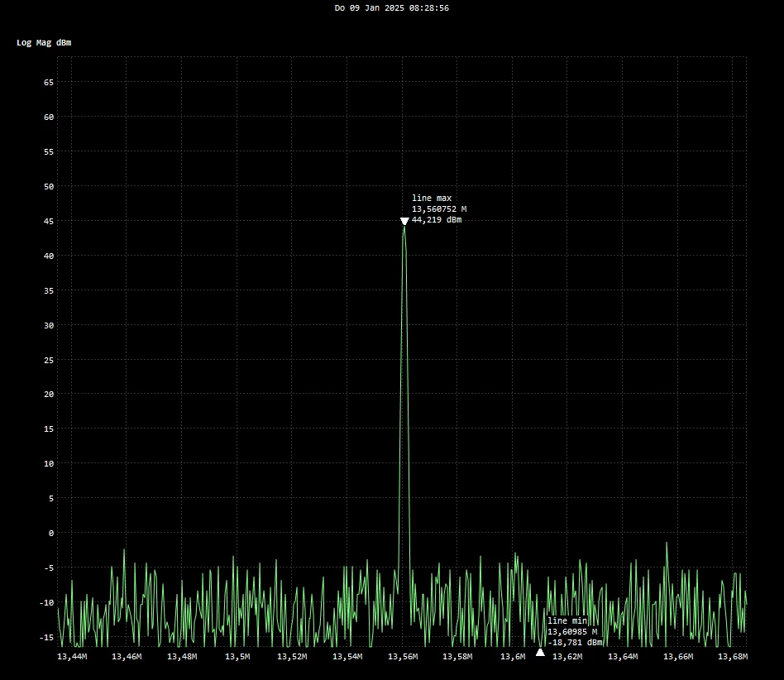
Task: Click the timestamp Do 09 Jan 2025
Action: 369,8
